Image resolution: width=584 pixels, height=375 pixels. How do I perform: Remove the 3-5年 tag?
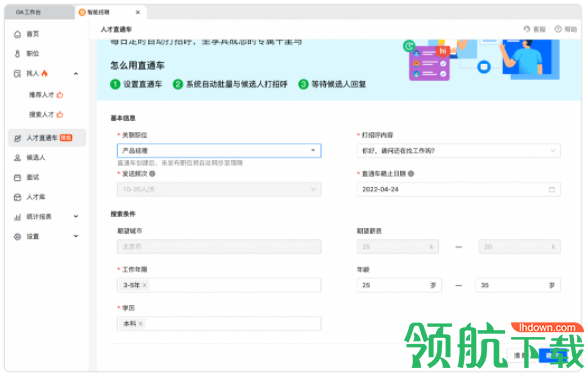(145, 285)
